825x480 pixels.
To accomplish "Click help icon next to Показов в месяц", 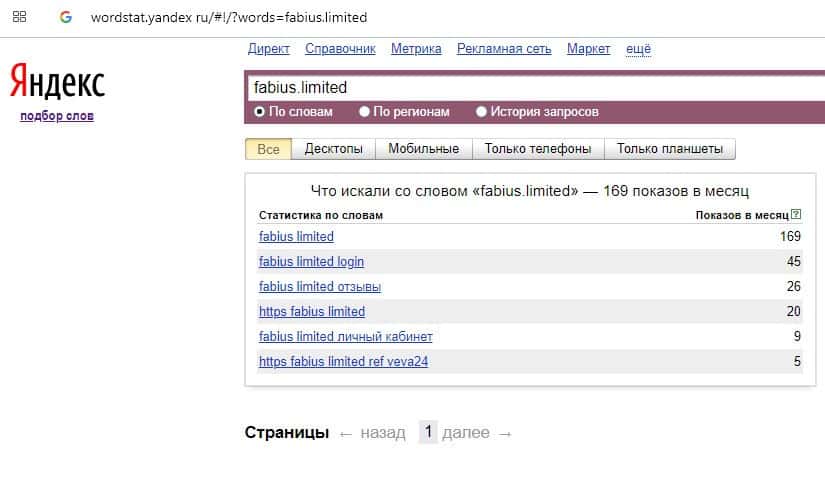I will (796, 215).
